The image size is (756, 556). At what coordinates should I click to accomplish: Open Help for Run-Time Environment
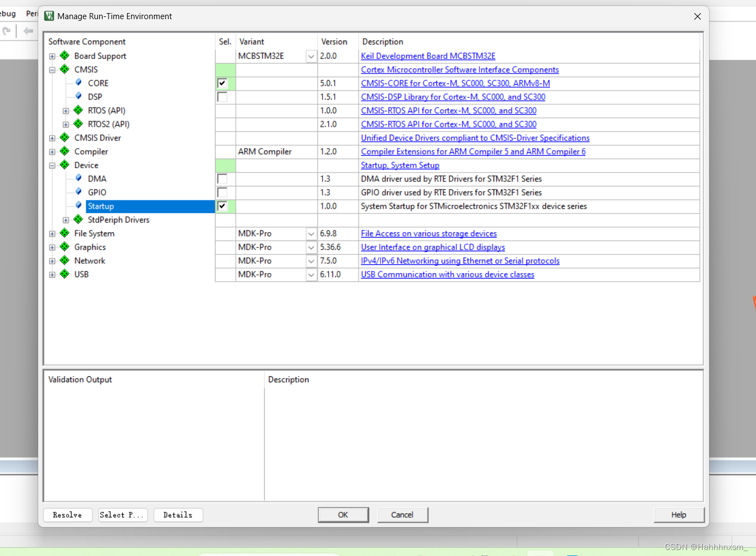pos(679,515)
